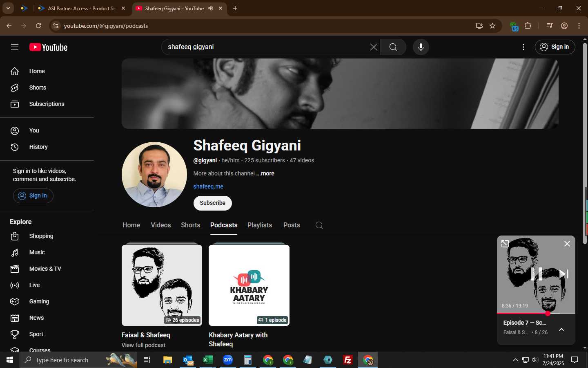Image resolution: width=588 pixels, height=368 pixels.
Task: Open Movies & TV under Explore
Action: tap(47, 269)
